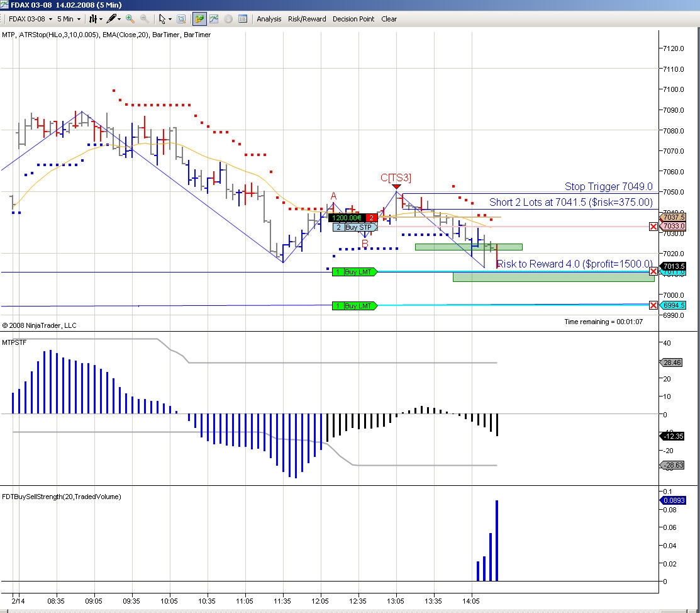Click the 0.0893 strength value marker
Image resolution: width=700 pixels, height=613 pixels.
point(673,500)
